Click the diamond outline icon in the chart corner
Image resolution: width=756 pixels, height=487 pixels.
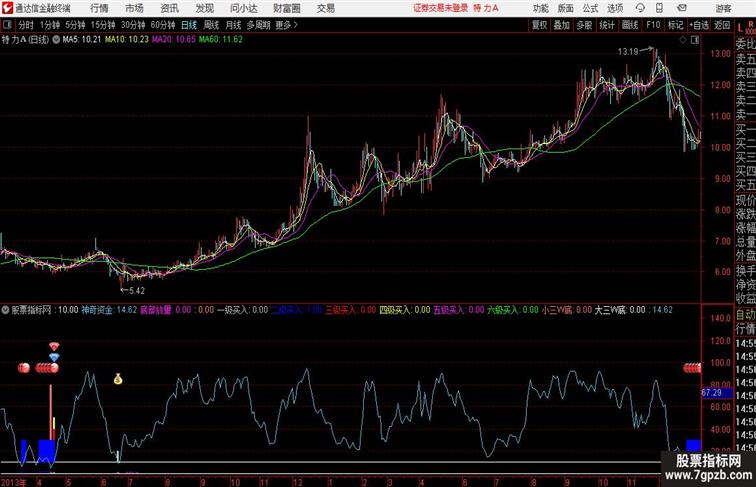(683, 40)
